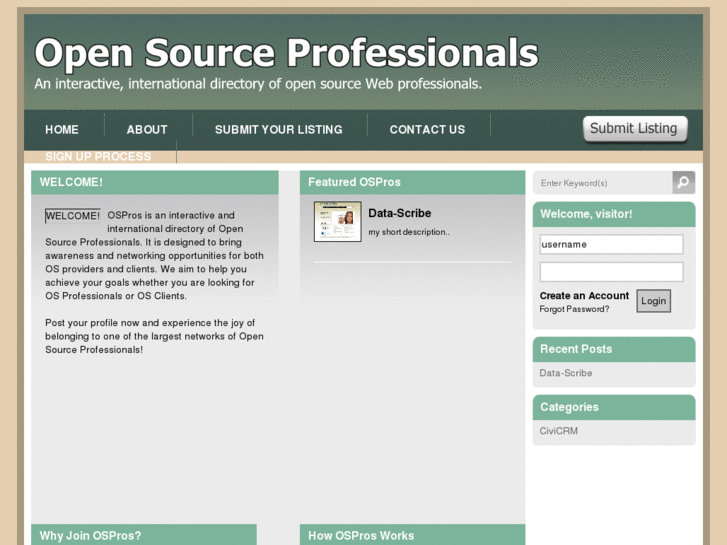The height and width of the screenshot is (545, 727).
Task: Click the Login button
Action: pyautogui.click(x=653, y=301)
